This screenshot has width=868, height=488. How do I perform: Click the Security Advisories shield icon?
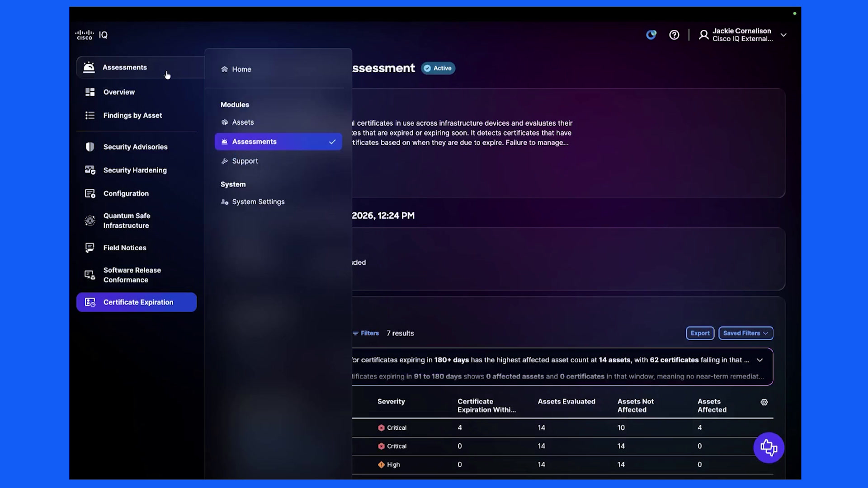[x=90, y=147]
